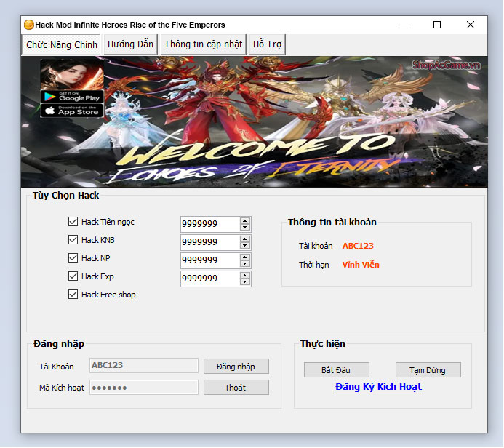Click the Thoát button
The image size is (504, 448).
tap(236, 388)
